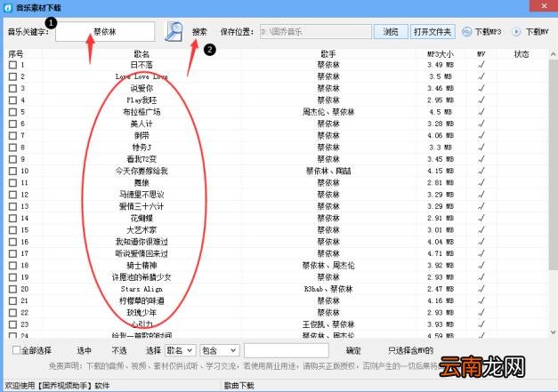Image resolution: width=558 pixels, height=392 pixels.
Task: Click the list scrollbar up arrow
Action: click(553, 54)
